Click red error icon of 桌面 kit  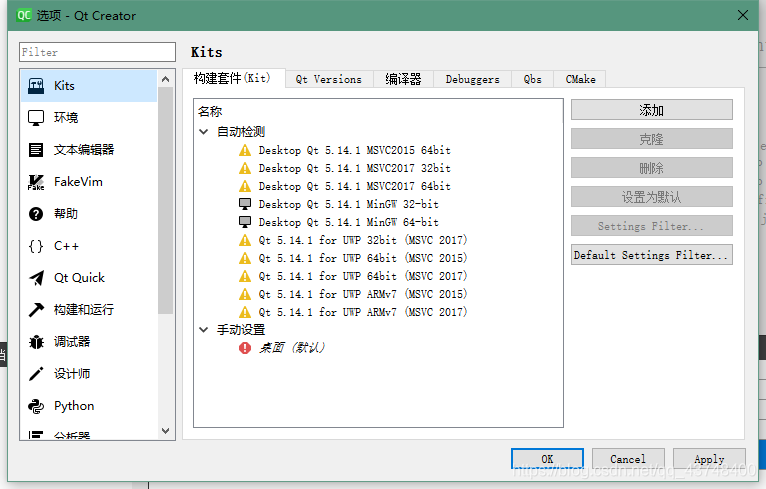pos(245,348)
